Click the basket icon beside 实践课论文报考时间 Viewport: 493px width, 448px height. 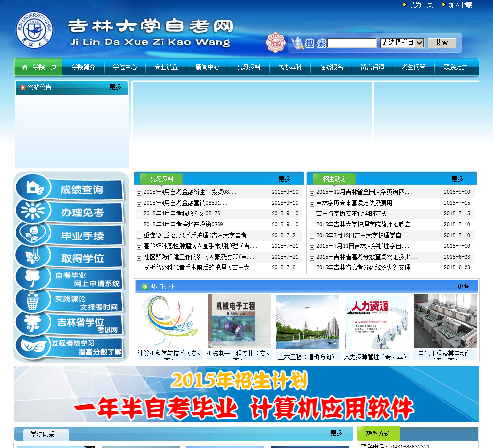point(32,301)
